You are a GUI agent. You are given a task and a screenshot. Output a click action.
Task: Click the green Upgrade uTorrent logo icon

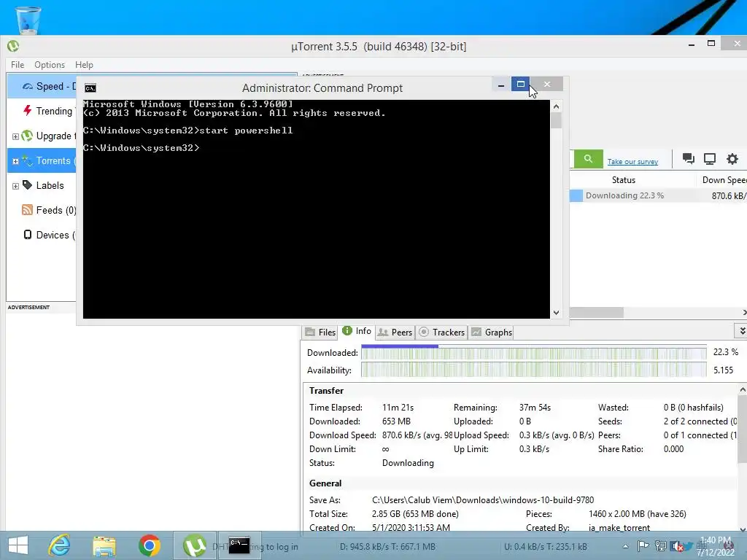[x=27, y=136]
